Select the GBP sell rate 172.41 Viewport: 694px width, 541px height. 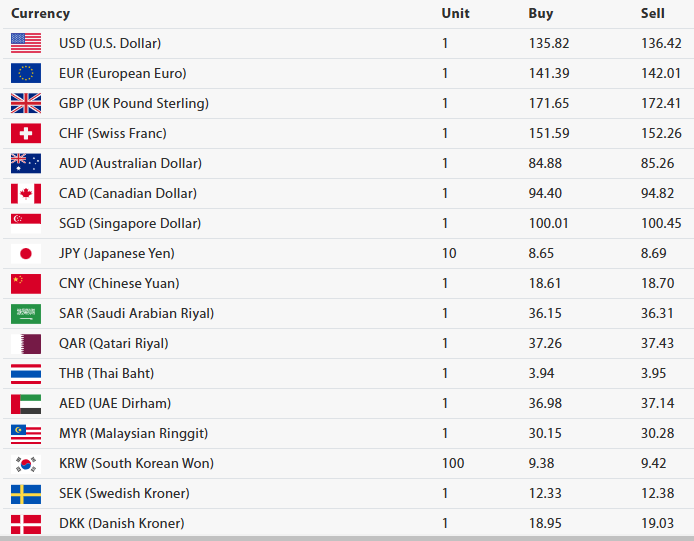click(661, 103)
